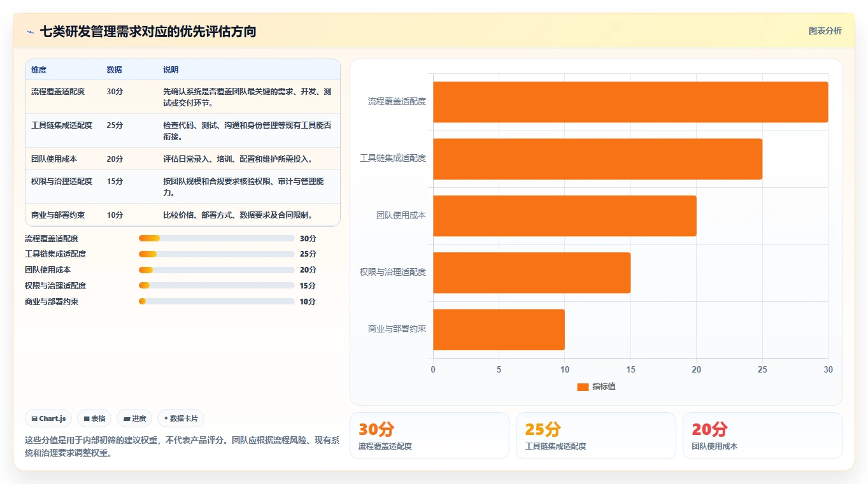Image resolution: width=868 pixels, height=484 pixels.
Task: Click the 15分 cell in the table
Action: coord(115,181)
